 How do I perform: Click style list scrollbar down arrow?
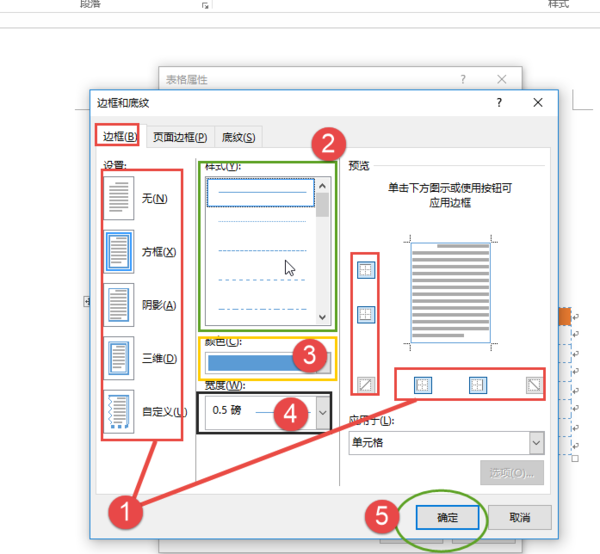322,317
